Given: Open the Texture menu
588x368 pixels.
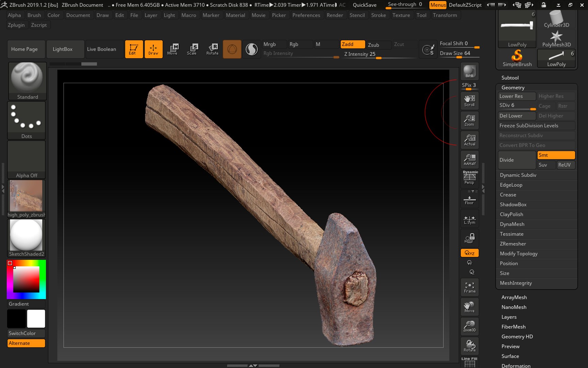Looking at the screenshot, I should click(401, 15).
